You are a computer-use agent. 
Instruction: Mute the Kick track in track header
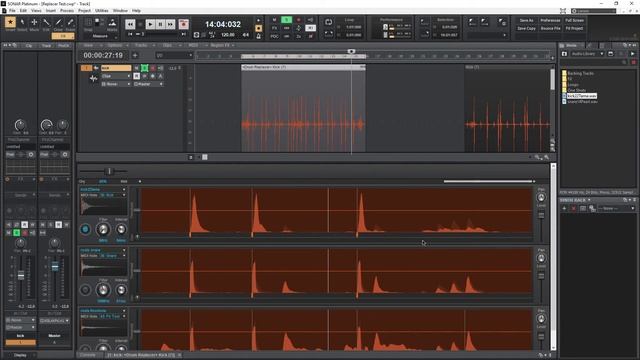pyautogui.click(x=137, y=68)
